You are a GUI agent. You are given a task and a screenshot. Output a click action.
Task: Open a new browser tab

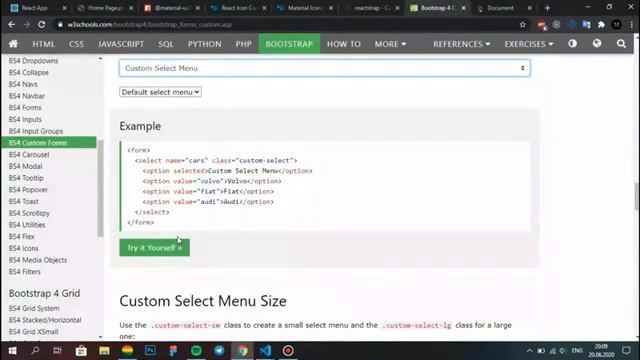pyautogui.click(x=547, y=8)
